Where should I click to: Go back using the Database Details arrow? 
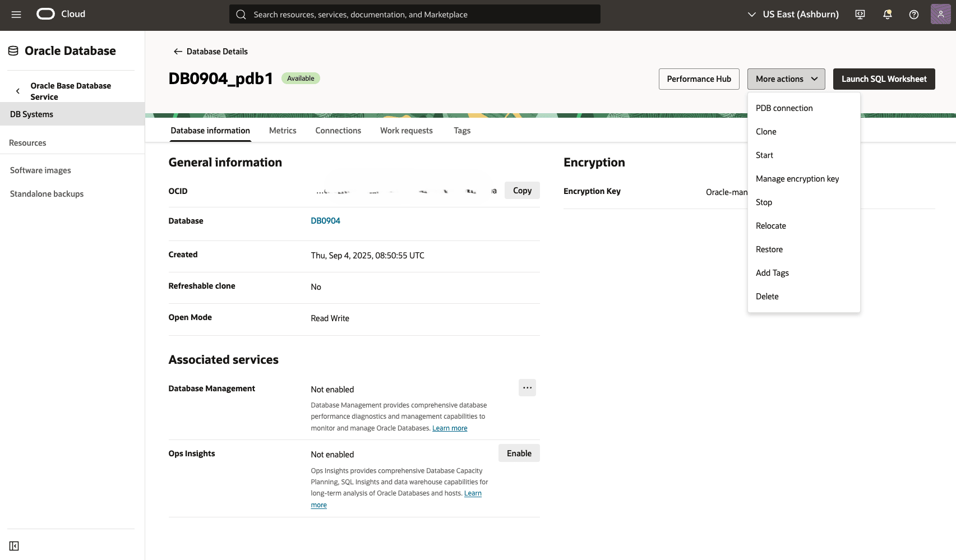[177, 51]
